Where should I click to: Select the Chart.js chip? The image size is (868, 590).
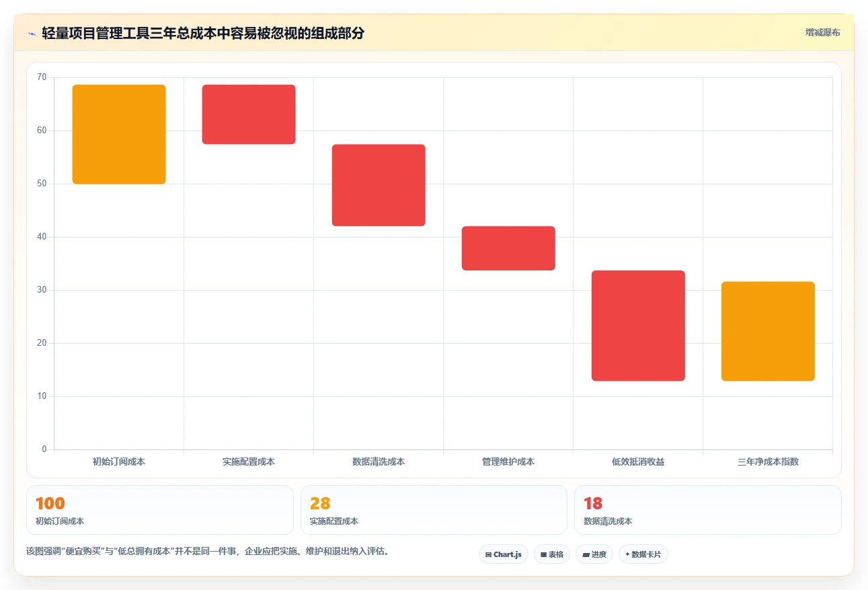pos(504,554)
